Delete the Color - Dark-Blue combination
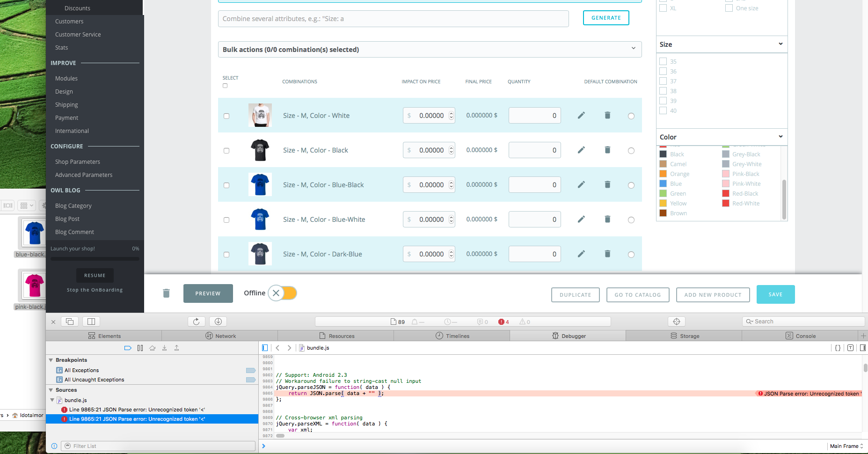 (x=607, y=254)
